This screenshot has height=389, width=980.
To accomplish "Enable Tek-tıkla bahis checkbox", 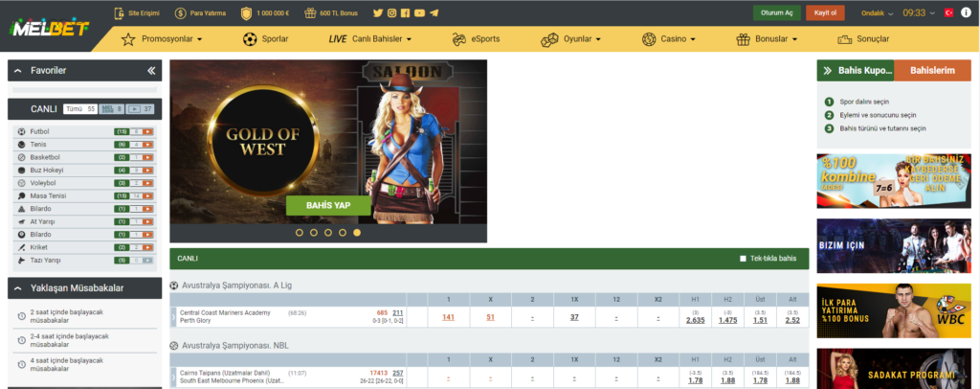I will click(744, 259).
